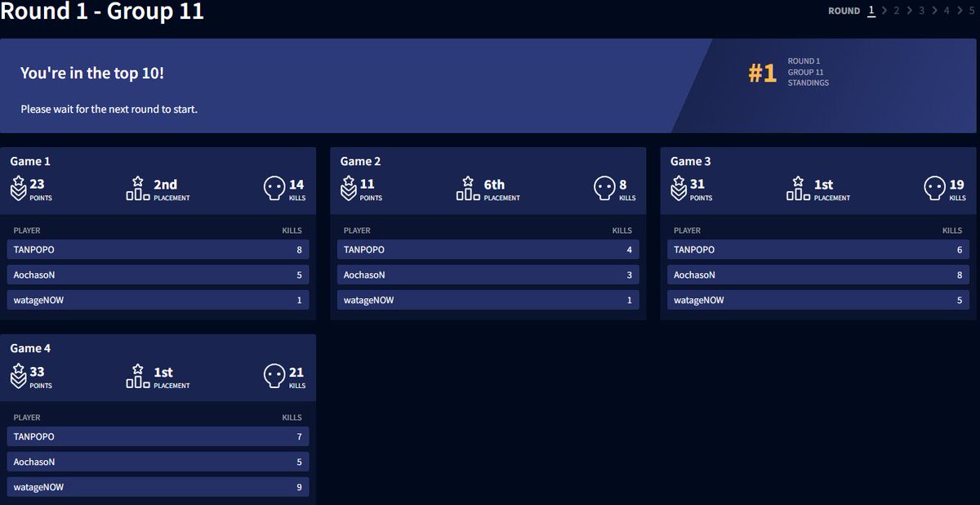Go to round 3 in pager
Screen dimensions: 980x505
tap(921, 11)
